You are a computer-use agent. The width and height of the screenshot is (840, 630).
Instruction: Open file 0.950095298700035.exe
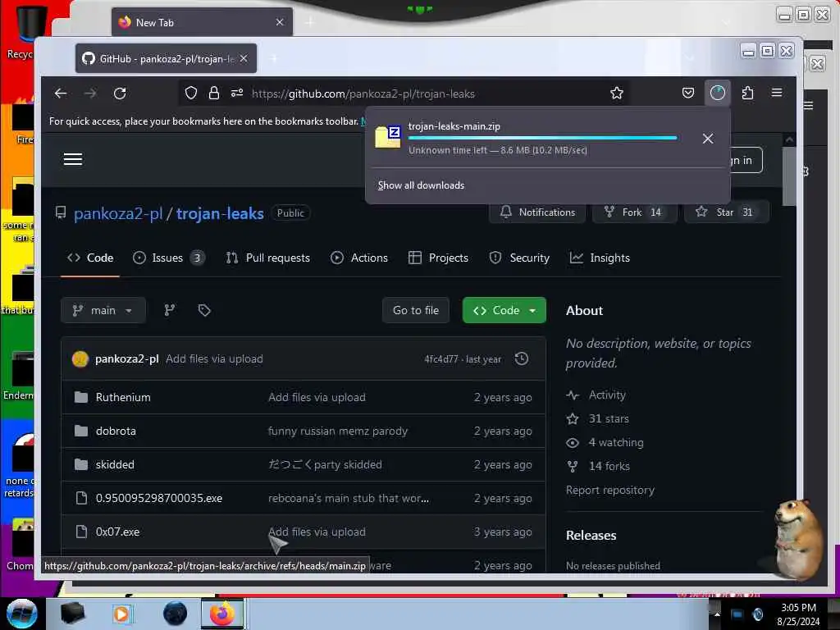pyautogui.click(x=159, y=498)
